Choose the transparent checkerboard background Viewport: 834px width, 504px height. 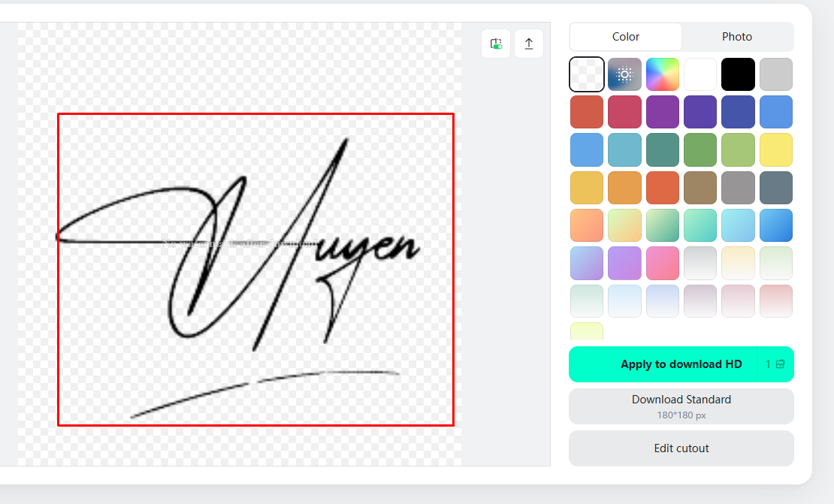pos(587,74)
